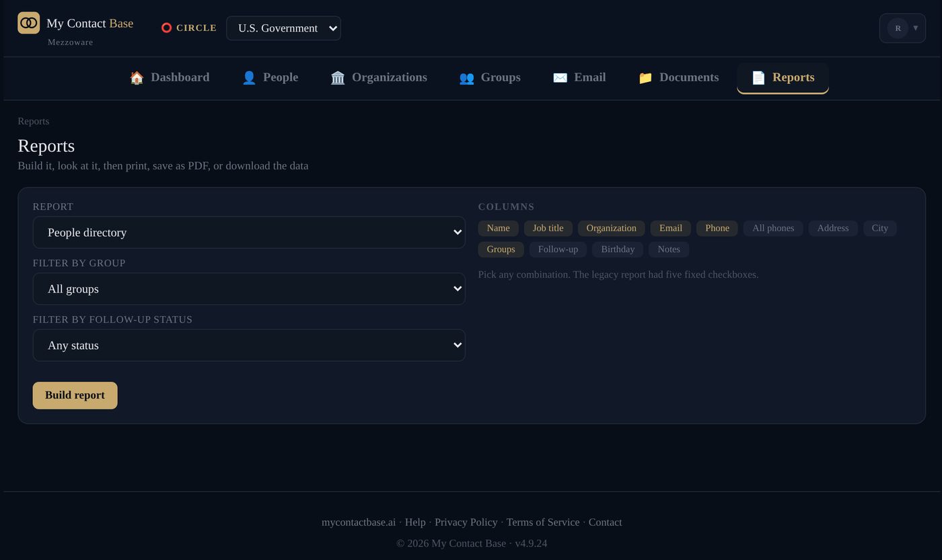Screen dimensions: 942x560
Task: Click the red Circle ring icon
Action: [x=167, y=28]
